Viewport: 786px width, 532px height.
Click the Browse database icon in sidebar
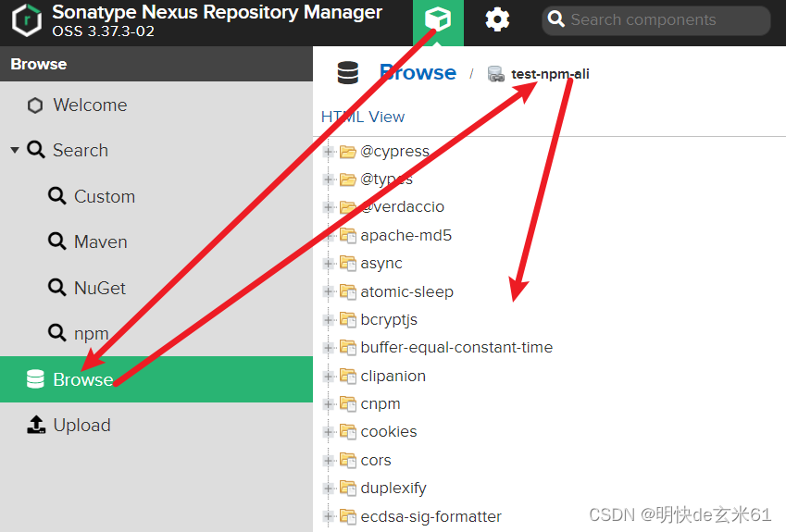click(35, 379)
